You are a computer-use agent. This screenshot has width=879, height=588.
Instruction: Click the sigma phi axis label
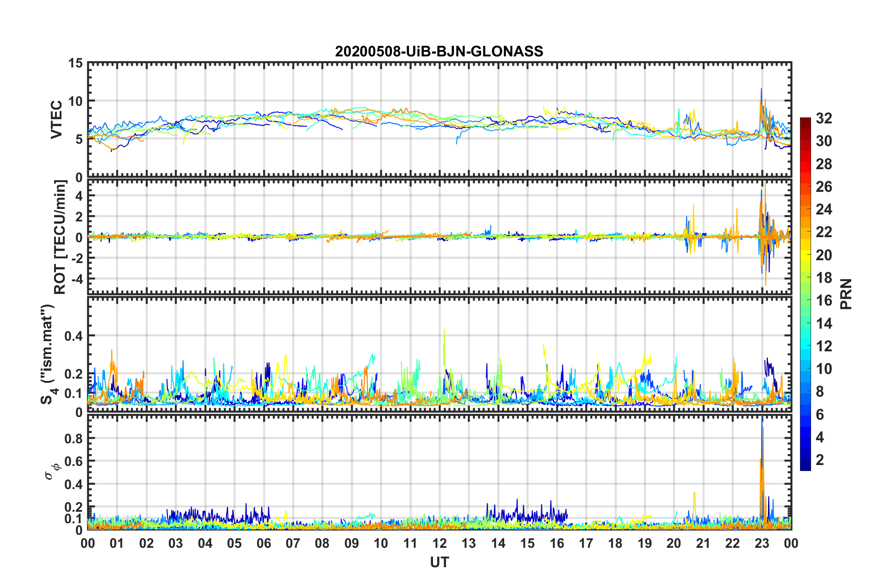pyautogui.click(x=52, y=472)
